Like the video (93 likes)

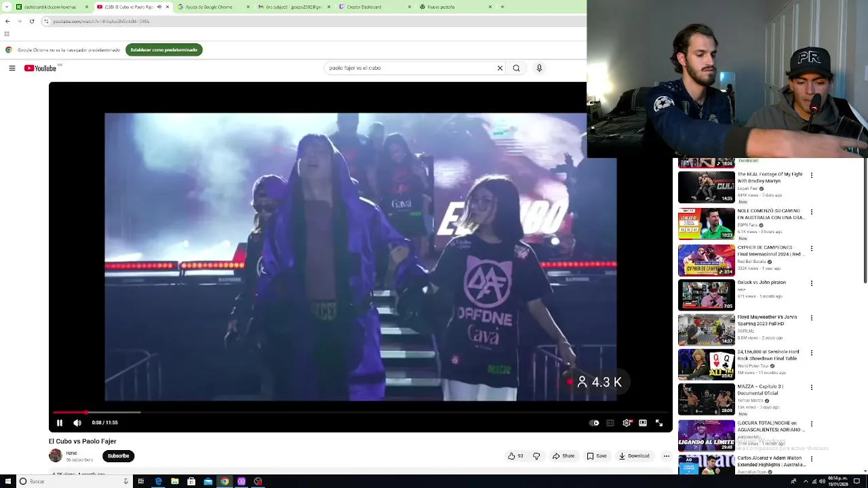pyautogui.click(x=515, y=456)
